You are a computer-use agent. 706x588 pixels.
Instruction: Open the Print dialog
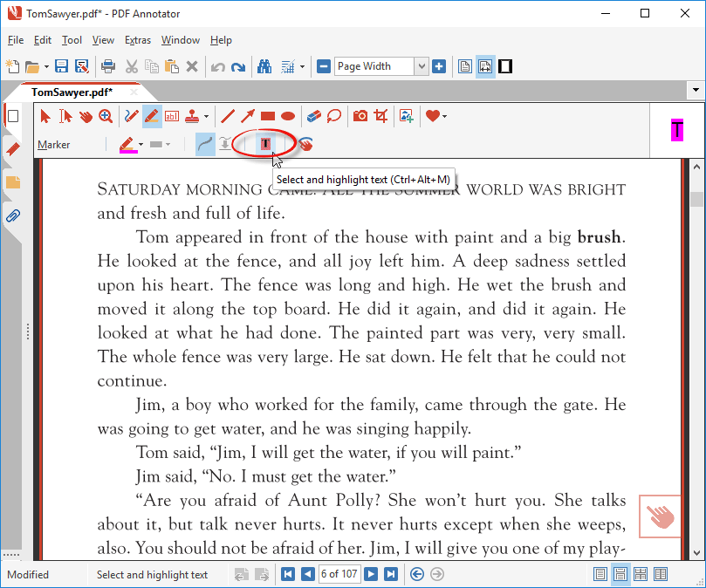(106, 65)
